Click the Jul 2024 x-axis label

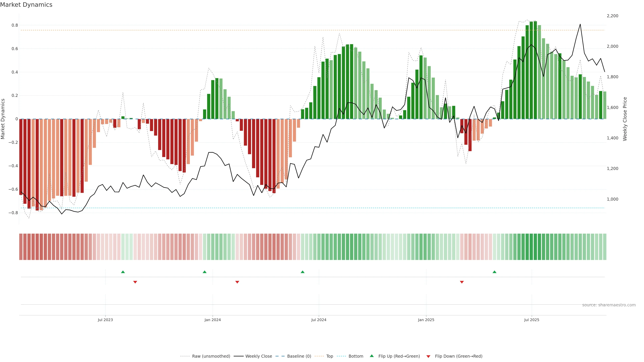point(319,320)
